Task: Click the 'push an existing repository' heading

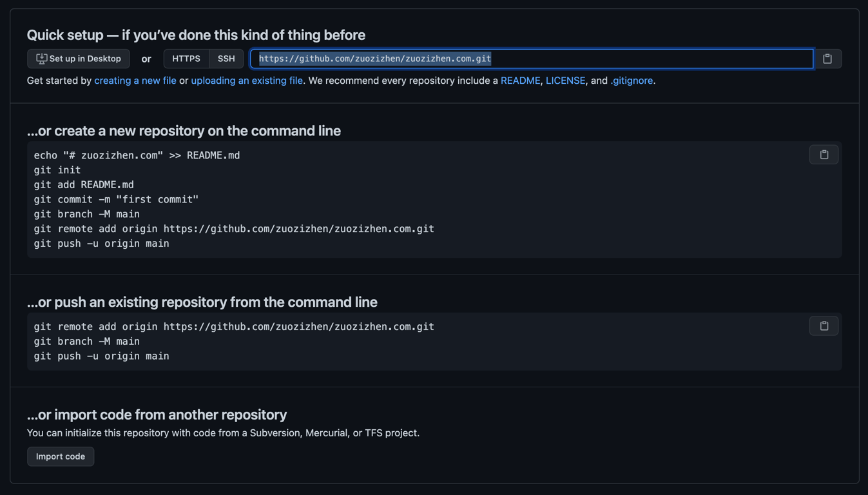Action: 202,302
